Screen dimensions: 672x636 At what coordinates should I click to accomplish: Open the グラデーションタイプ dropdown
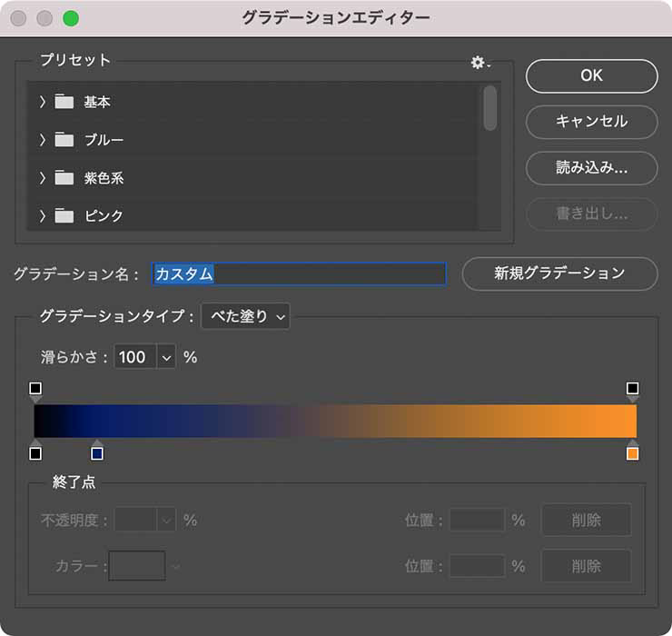(244, 316)
